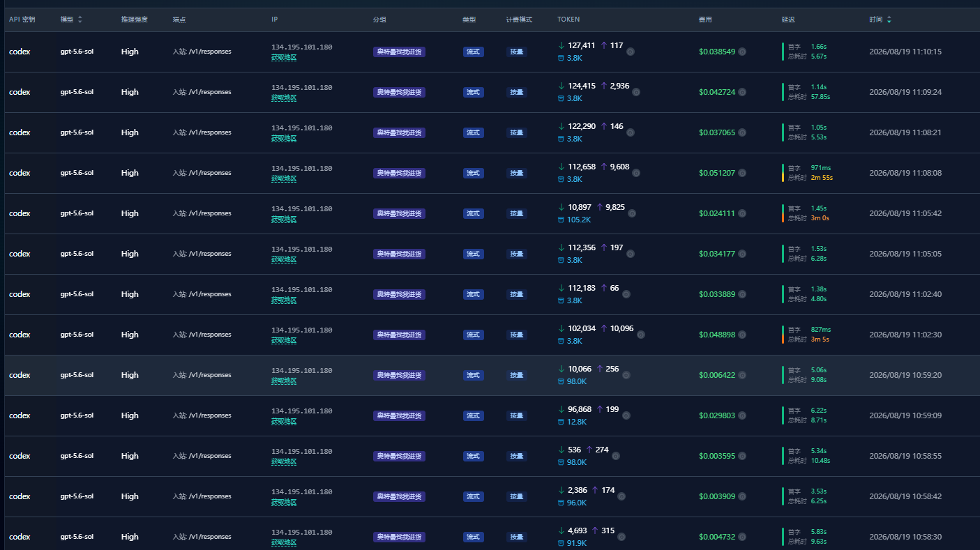Click 获取地区 link in first row
The image size is (980, 550).
284,58
